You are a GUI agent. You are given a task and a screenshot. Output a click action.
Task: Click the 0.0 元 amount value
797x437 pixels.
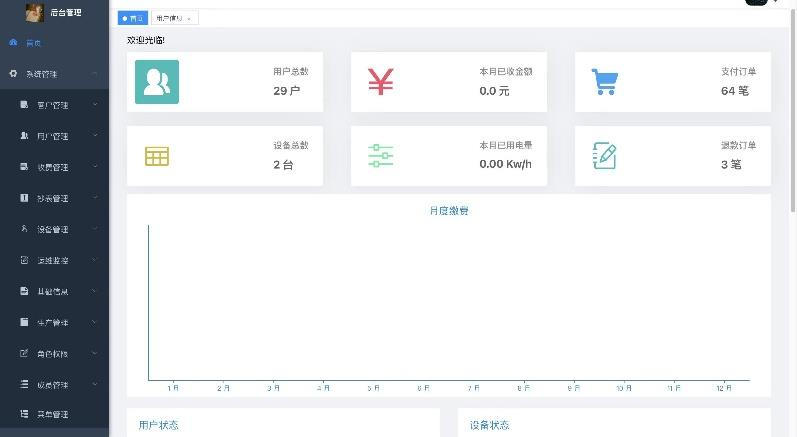[494, 91]
